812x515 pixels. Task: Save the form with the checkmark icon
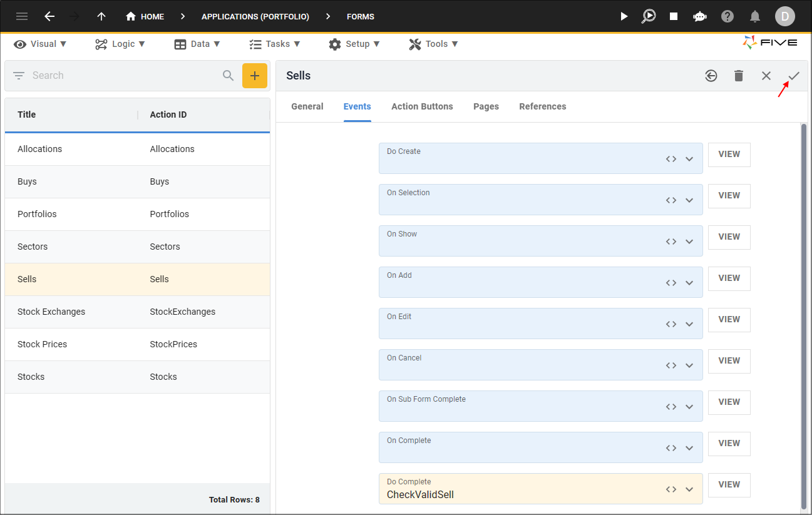tap(794, 76)
